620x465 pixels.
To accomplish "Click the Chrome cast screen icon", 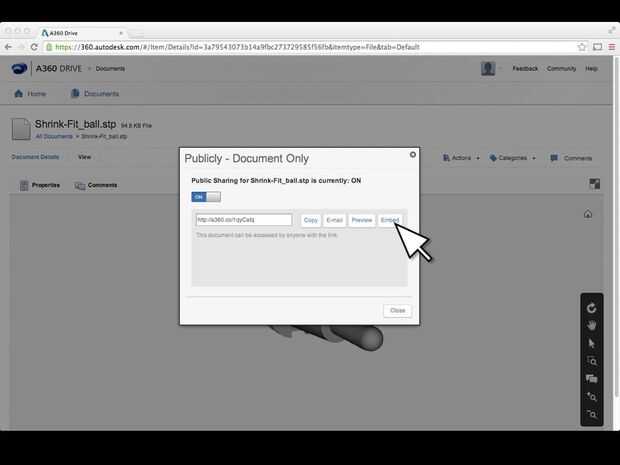I will point(597,47).
